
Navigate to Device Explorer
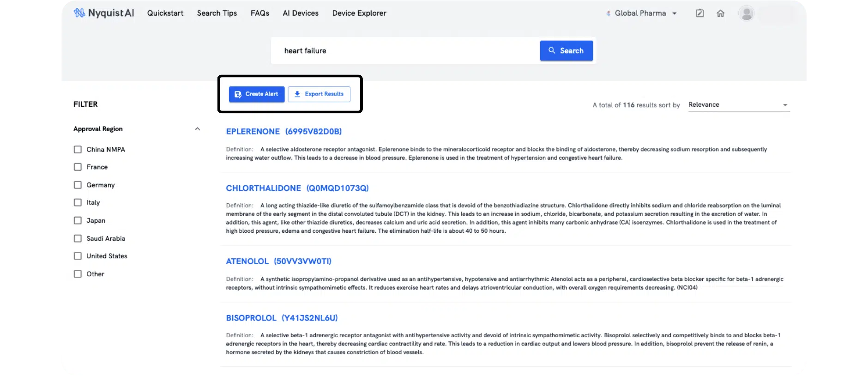click(359, 13)
